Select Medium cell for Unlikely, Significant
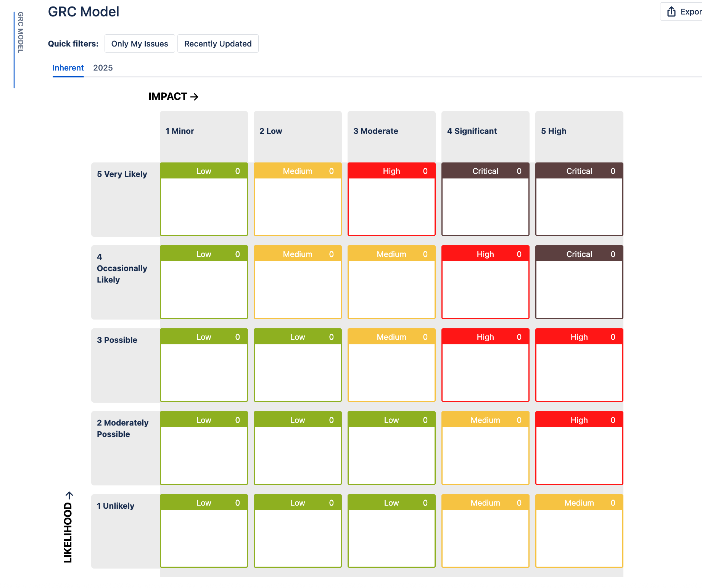 (x=485, y=531)
